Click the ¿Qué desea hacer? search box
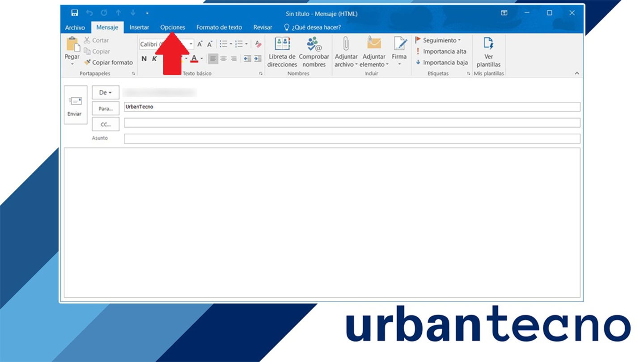The image size is (644, 362). 313,27
